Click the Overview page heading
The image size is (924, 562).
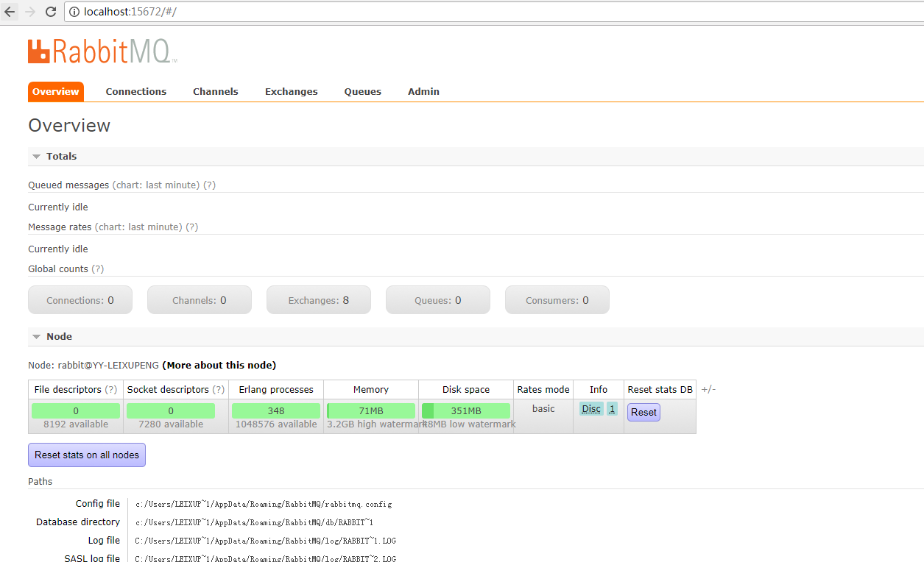(x=69, y=126)
